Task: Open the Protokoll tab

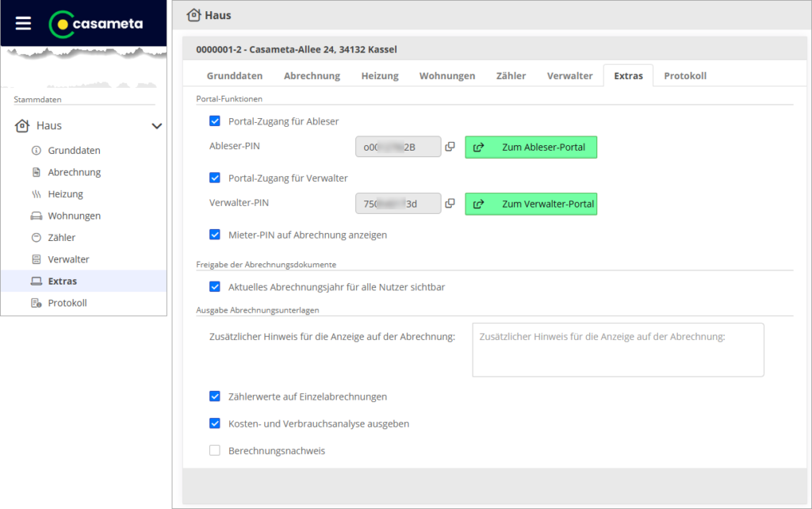Action: click(x=685, y=75)
